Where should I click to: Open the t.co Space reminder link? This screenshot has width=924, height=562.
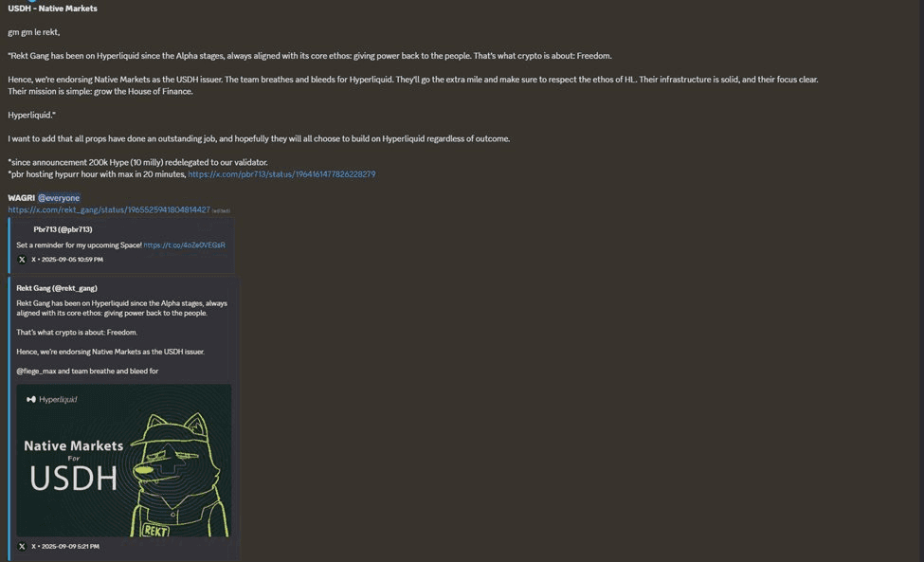(x=185, y=245)
